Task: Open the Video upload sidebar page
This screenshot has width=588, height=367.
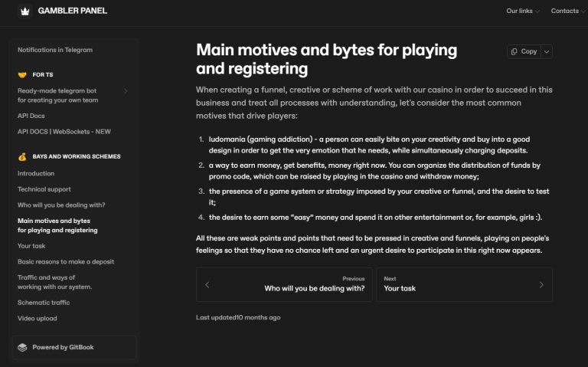Action: click(38, 318)
